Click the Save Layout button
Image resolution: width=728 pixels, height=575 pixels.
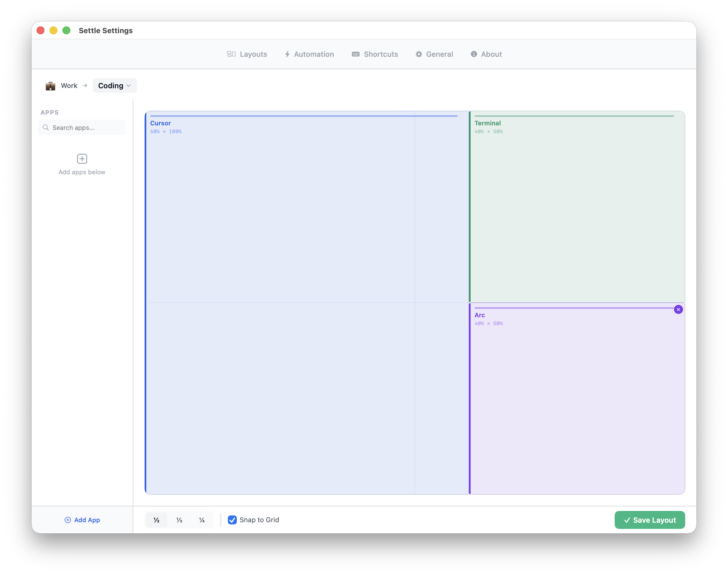click(x=650, y=520)
